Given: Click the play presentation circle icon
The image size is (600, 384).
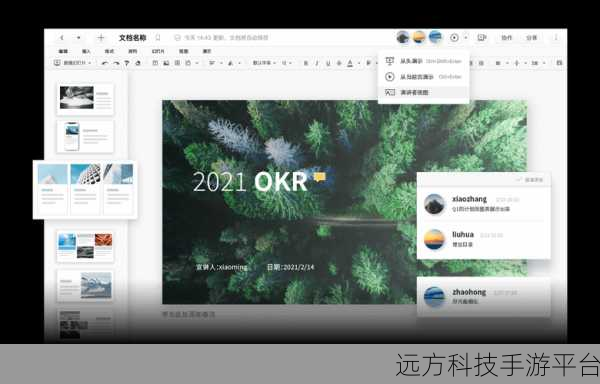Looking at the screenshot, I should tap(454, 37).
